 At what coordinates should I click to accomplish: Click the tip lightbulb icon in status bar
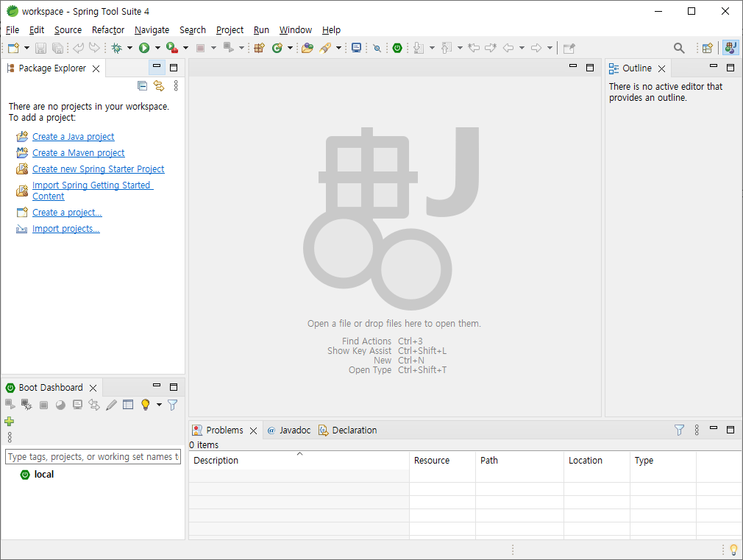point(733,550)
